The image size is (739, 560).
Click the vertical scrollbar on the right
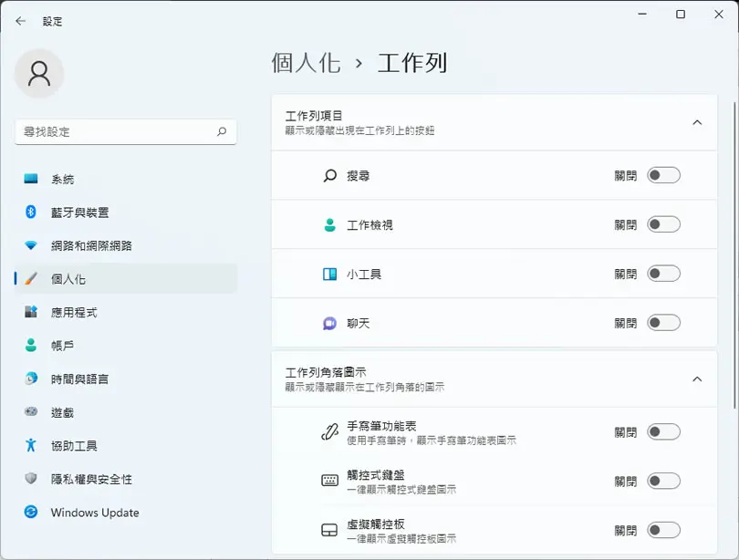[735, 254]
